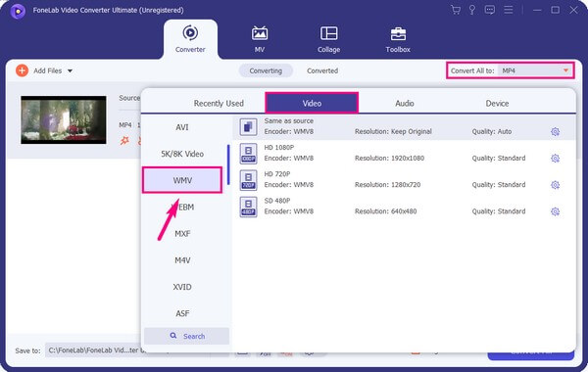Choose XVID in the format list
Image resolution: width=588 pixels, height=372 pixels.
[x=182, y=287]
